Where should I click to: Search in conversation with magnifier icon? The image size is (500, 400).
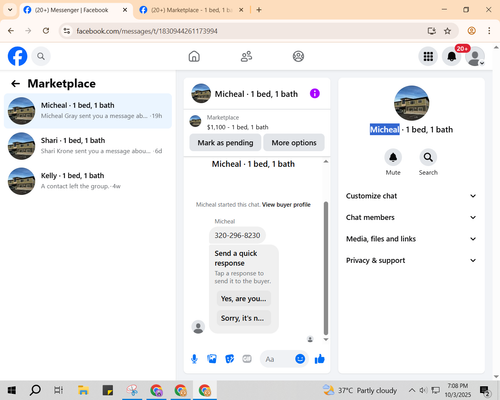[428, 157]
